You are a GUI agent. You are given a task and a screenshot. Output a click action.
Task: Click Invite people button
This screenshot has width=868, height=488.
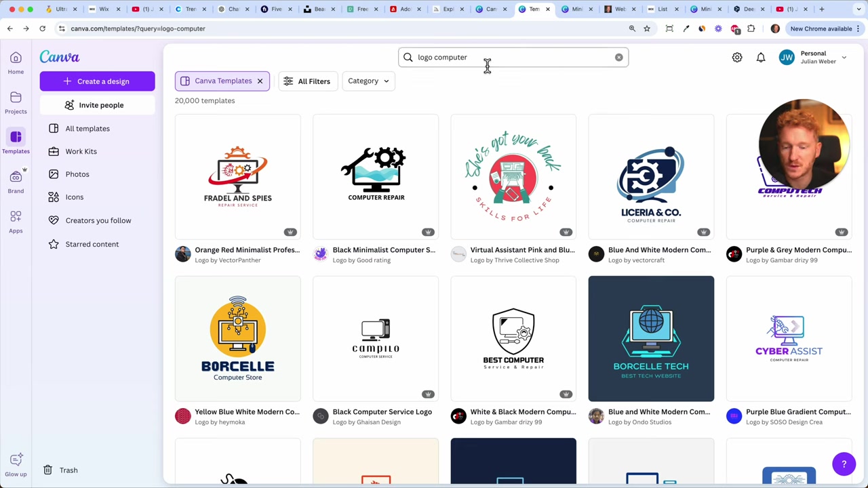(x=97, y=105)
